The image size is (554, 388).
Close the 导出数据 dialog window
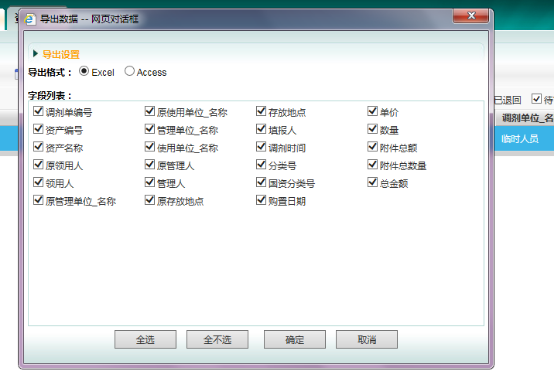471,16
